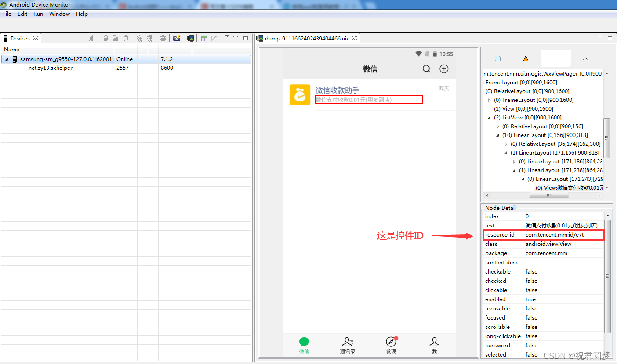Click the Update Threads icon

pyautogui.click(x=139, y=38)
